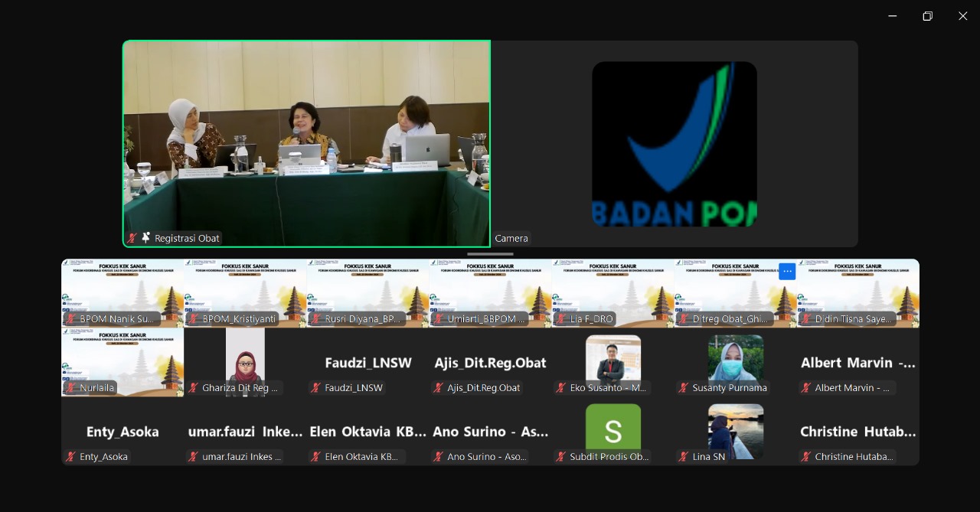Select Eko Susanto's profile photo tile
980x512 pixels.
coord(612,358)
